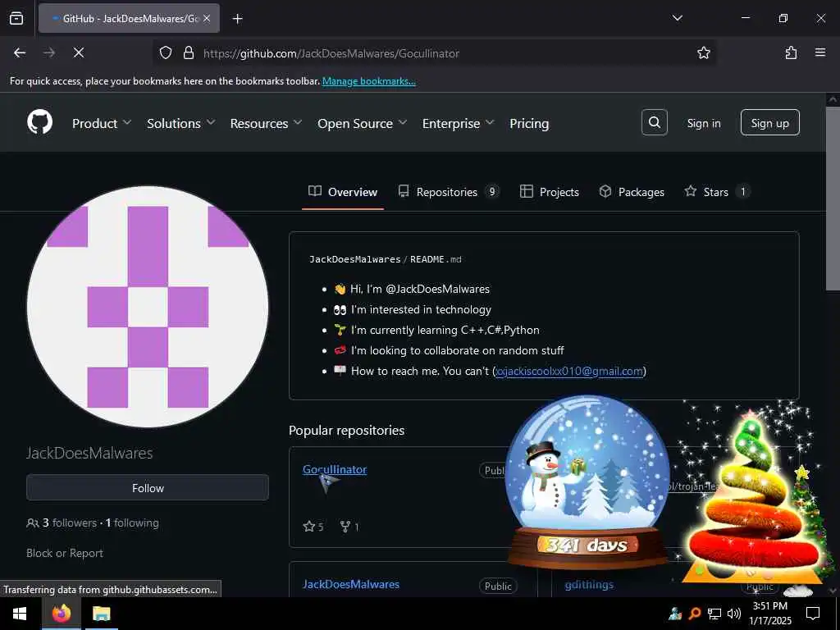Click the Firefox taskbar icon
Image resolution: width=840 pixels, height=630 pixels.
(x=61, y=614)
